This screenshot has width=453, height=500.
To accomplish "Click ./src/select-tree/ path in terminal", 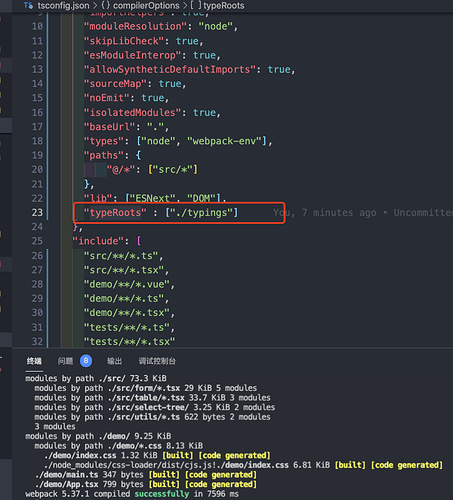I will (148, 407).
